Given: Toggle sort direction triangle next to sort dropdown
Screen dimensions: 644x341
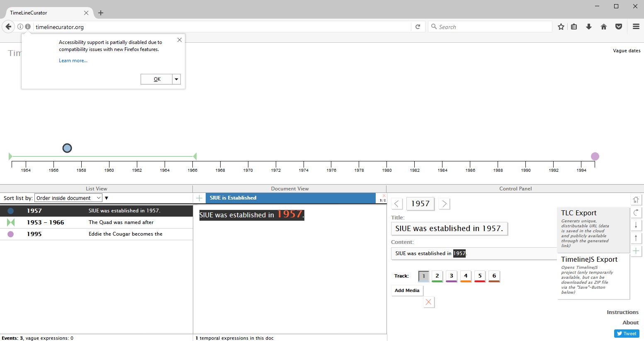Looking at the screenshot, I should pyautogui.click(x=107, y=198).
